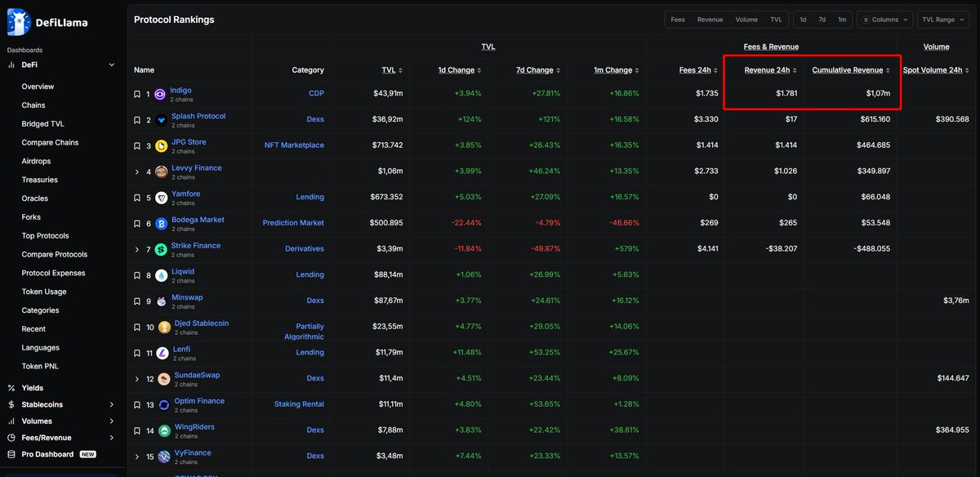The height and width of the screenshot is (477, 980).
Task: Bookmark the Djed Stablecoin row
Action: [x=137, y=328]
